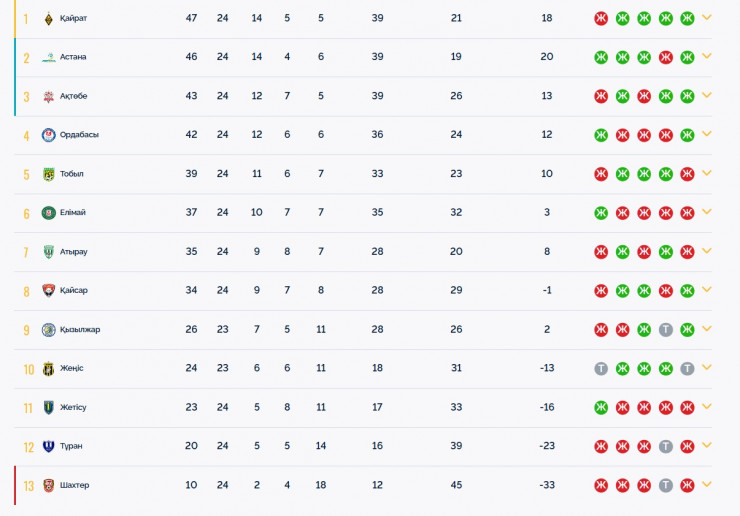740x516 pixels.
Task: Click the Жеңіс team crest
Action: point(48,369)
